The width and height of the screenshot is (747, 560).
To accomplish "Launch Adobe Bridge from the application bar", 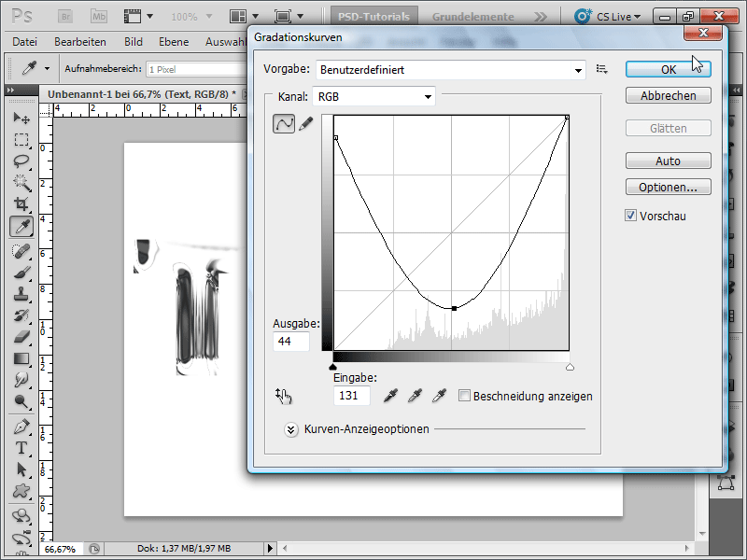I will tap(65, 16).
